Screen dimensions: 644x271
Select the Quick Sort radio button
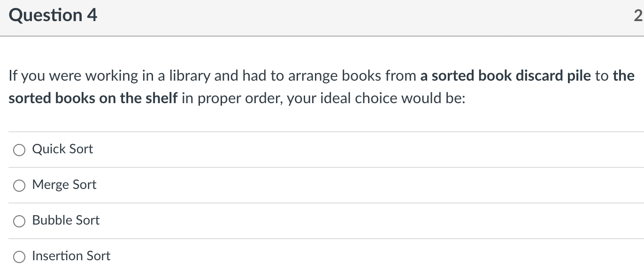pos(19,150)
